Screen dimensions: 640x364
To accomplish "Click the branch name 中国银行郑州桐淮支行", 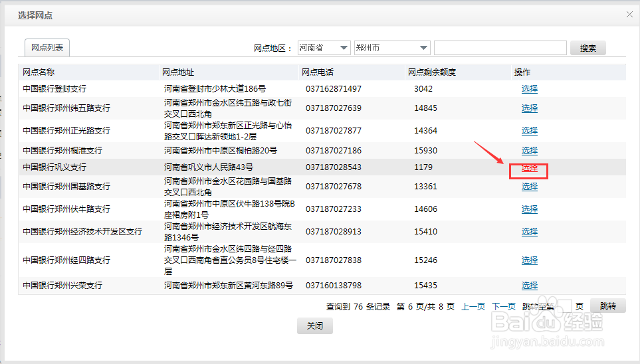I will tap(62, 151).
